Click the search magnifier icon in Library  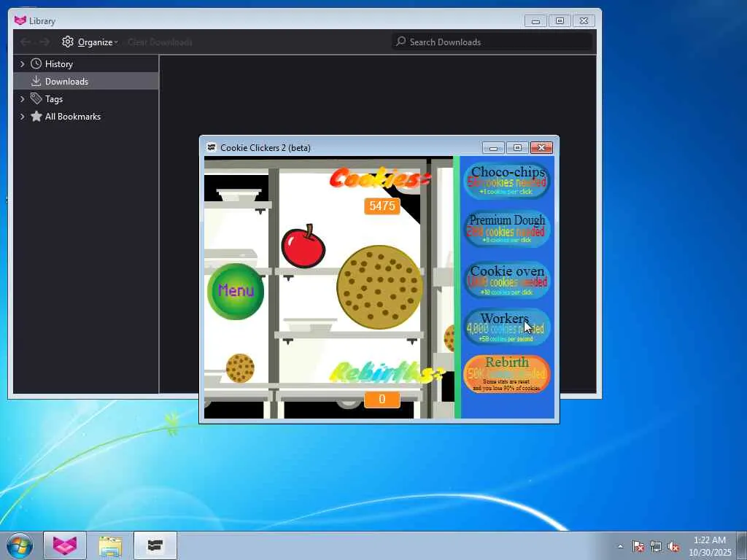[x=401, y=42]
